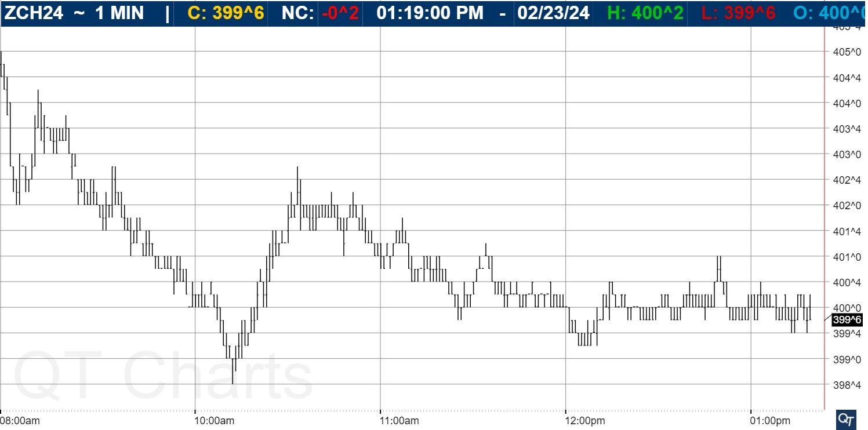Click the current price tag 399^6 on axis
The image size is (868, 430).
tap(847, 320)
